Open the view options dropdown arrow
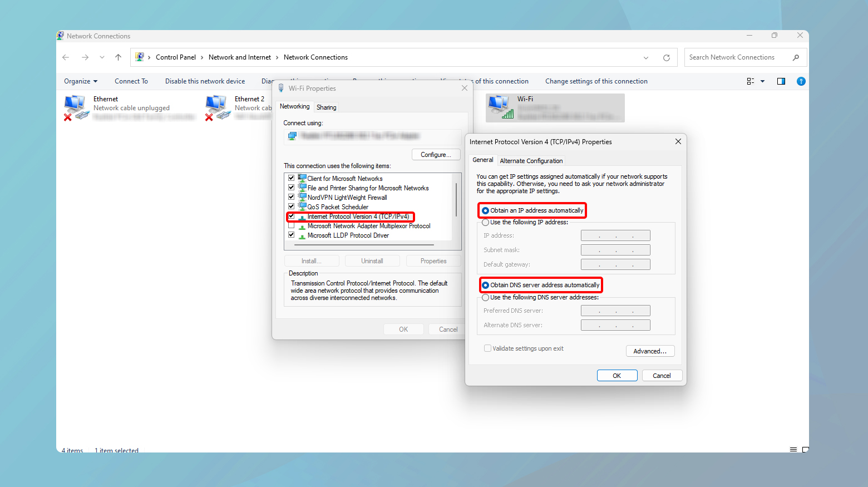The width and height of the screenshot is (868, 487). pos(762,81)
